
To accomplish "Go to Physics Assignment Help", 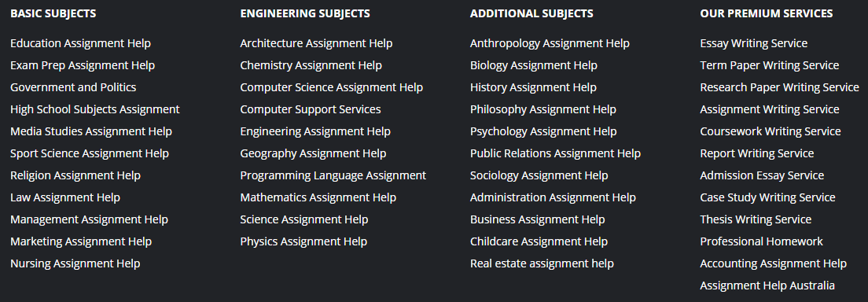I will pyautogui.click(x=303, y=241).
